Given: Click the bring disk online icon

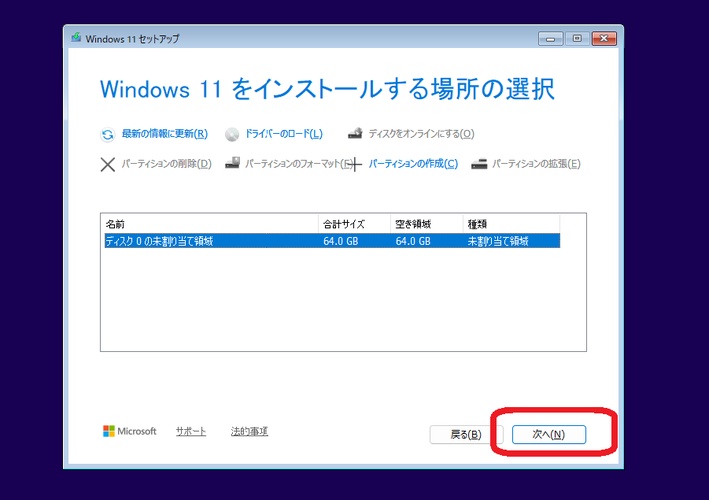Looking at the screenshot, I should tap(355, 133).
